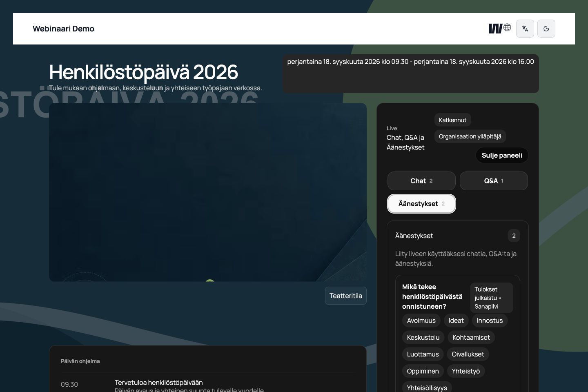Select the Kohtaamiset word chip
588x392 pixels.
[471, 337]
